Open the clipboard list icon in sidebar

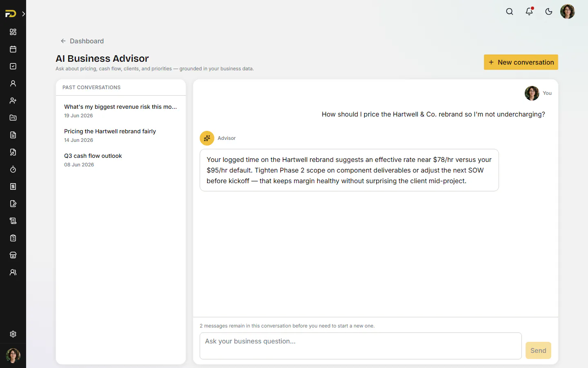pyautogui.click(x=13, y=238)
